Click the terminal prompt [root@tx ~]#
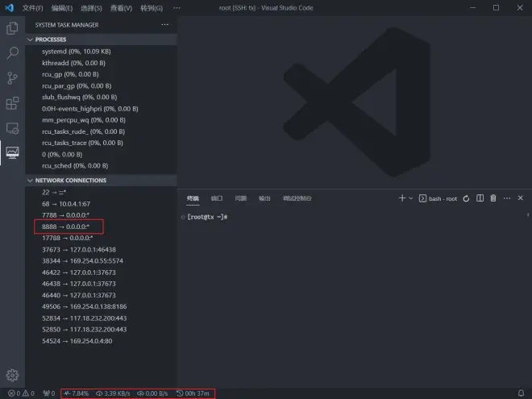 click(x=207, y=217)
